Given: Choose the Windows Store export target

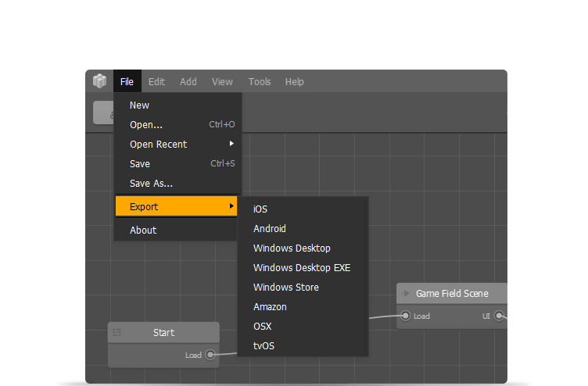Looking at the screenshot, I should pyautogui.click(x=303, y=287).
